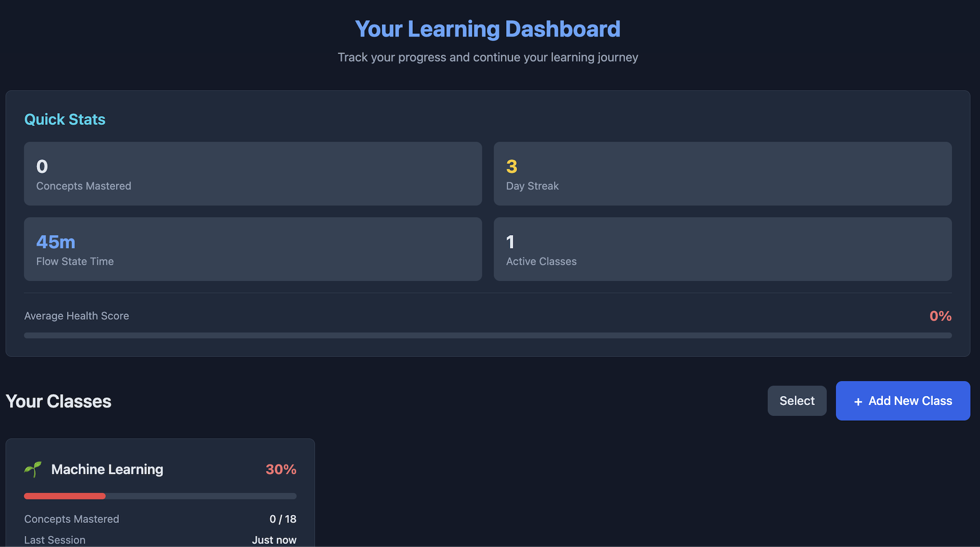This screenshot has width=980, height=547.
Task: Click the Quick Stats section header
Action: pos(64,119)
